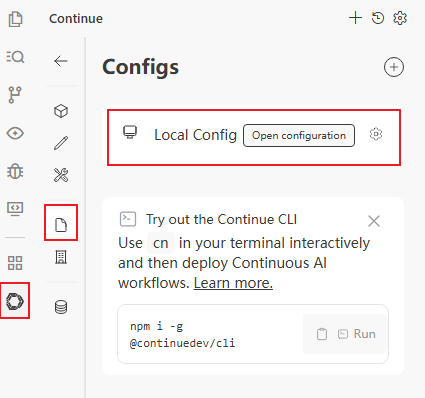Open the Remote Explorer monitor icon
The height and width of the screenshot is (398, 425).
coord(15,209)
